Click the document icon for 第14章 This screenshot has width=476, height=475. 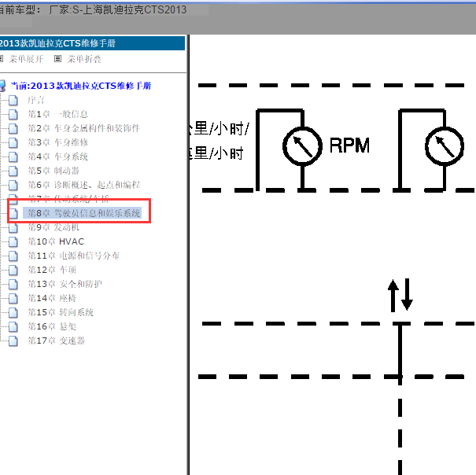(x=13, y=298)
